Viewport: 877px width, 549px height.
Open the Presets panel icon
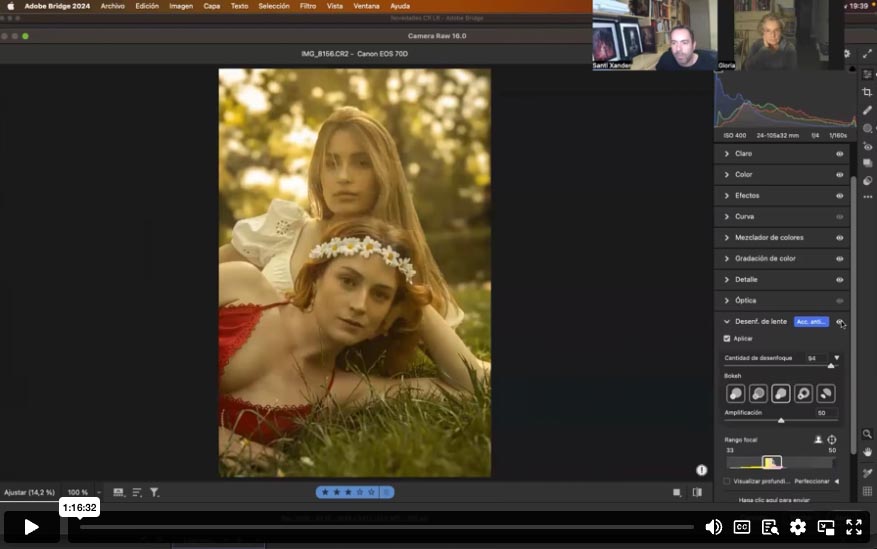pyautogui.click(x=867, y=181)
